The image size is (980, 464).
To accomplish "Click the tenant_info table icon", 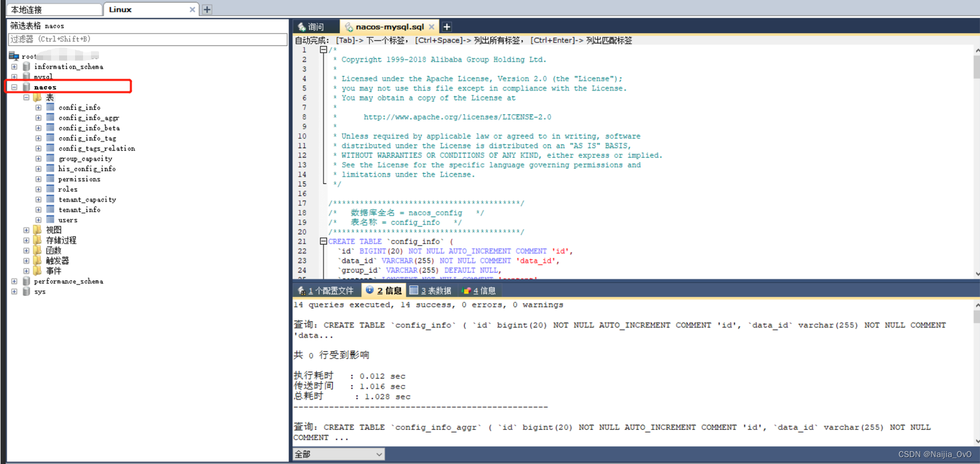I will tap(51, 209).
